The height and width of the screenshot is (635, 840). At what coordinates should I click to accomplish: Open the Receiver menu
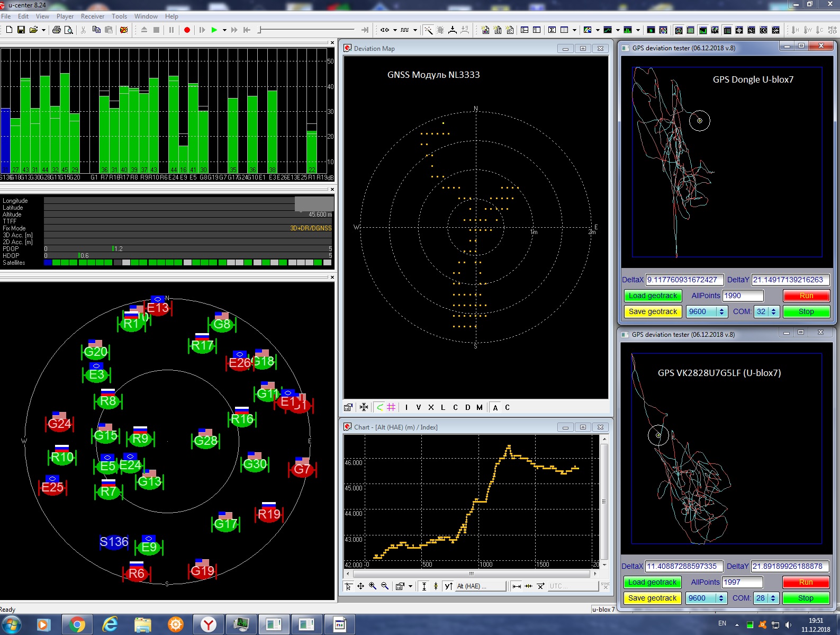93,16
